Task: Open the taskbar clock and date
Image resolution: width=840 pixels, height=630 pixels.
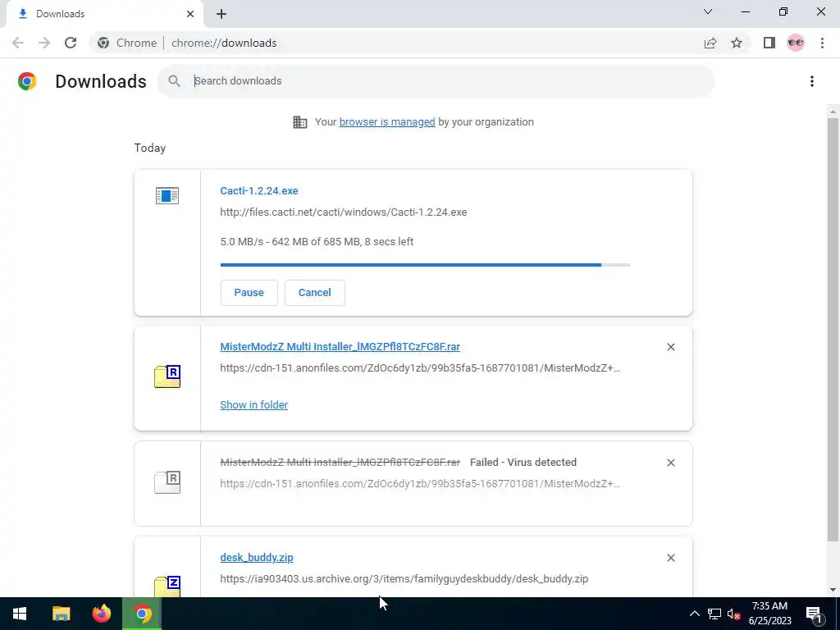Action: pyautogui.click(x=769, y=614)
